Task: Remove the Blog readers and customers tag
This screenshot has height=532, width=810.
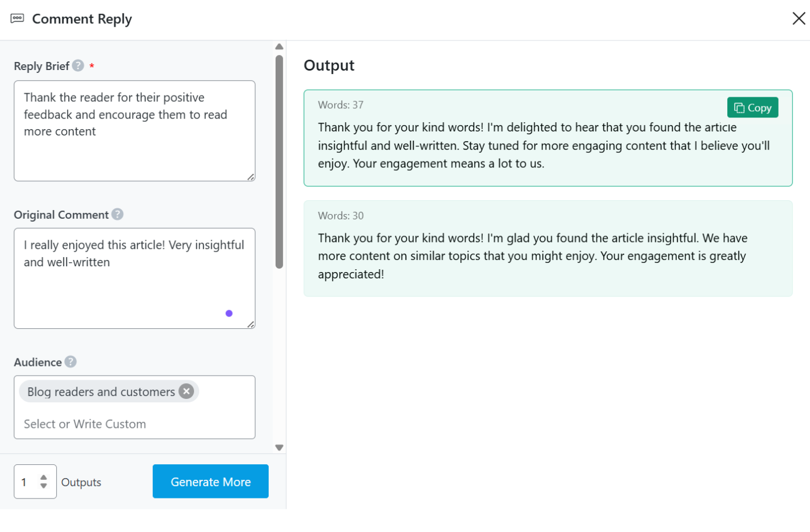Action: point(186,391)
